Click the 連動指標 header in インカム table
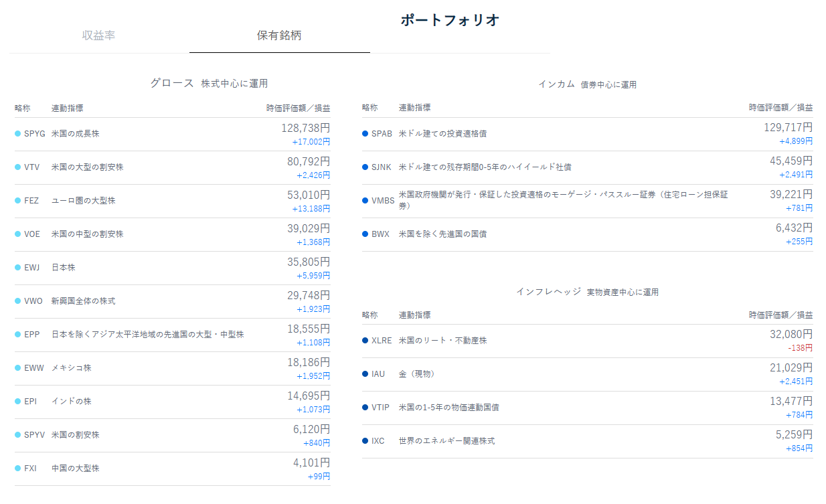Image resolution: width=826 pixels, height=504 pixels. pyautogui.click(x=414, y=107)
